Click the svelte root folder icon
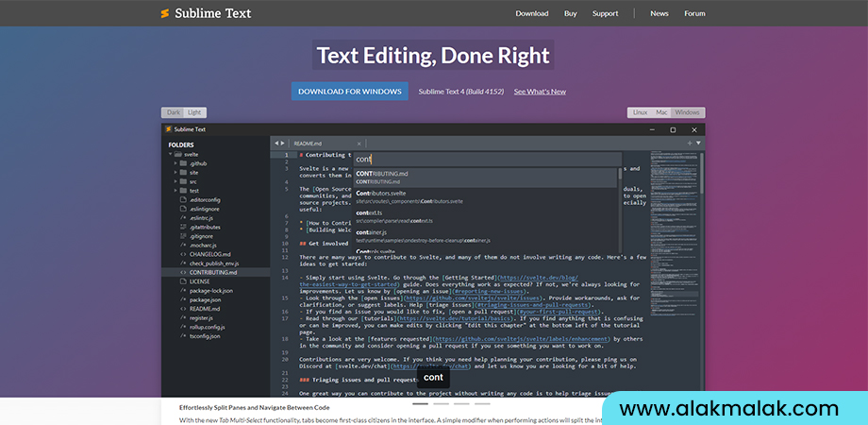The height and width of the screenshot is (425, 868). (x=178, y=155)
